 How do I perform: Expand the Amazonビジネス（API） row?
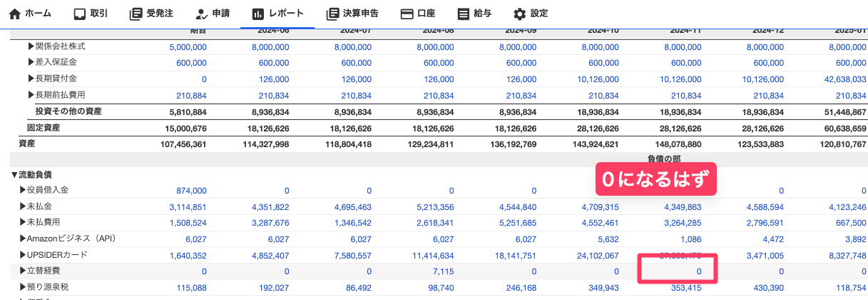click(x=23, y=239)
